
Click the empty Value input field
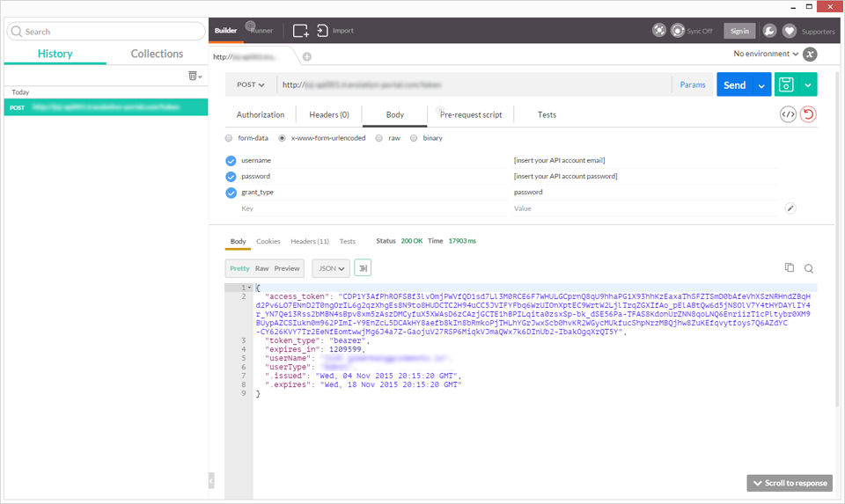tap(645, 208)
